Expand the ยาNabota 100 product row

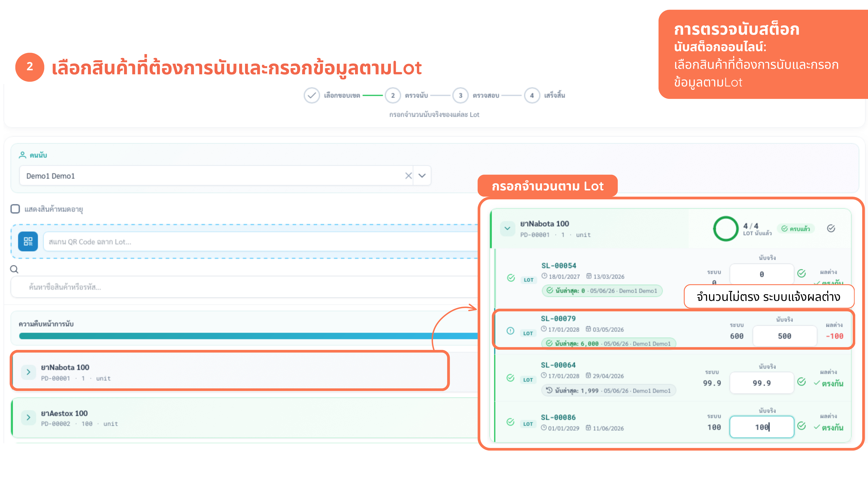tap(28, 372)
